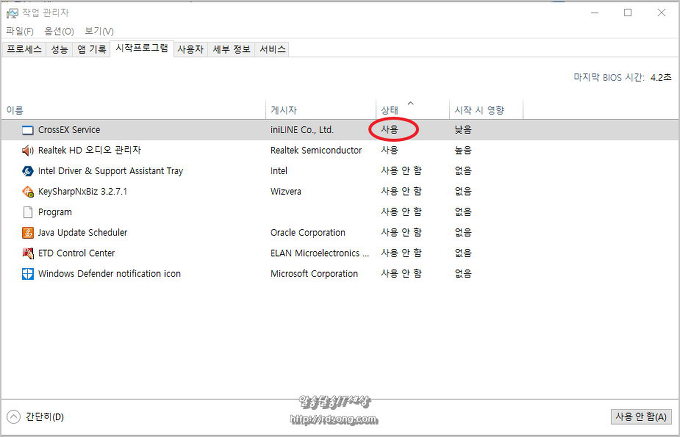Image resolution: width=680 pixels, height=437 pixels.
Task: Switch to the 서비스 tab
Action: point(272,49)
